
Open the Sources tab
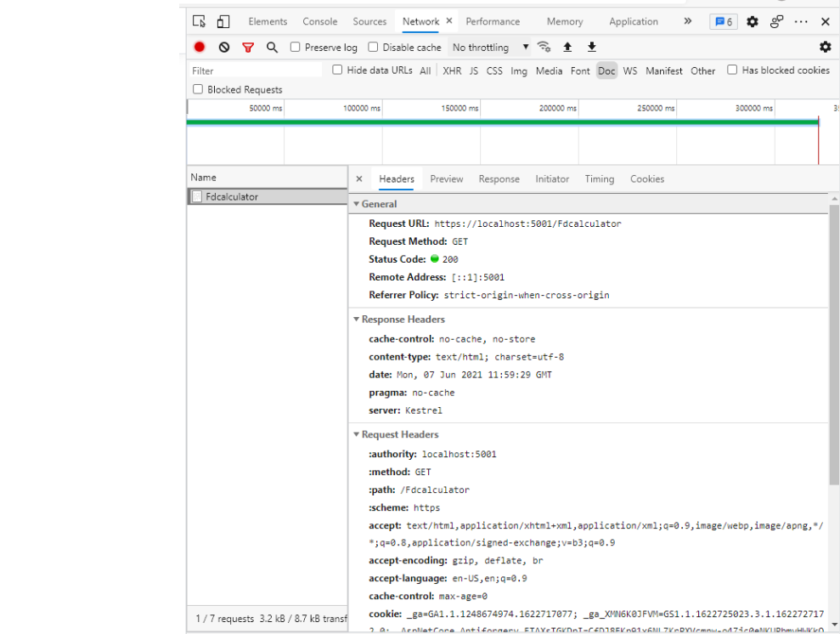(x=369, y=21)
